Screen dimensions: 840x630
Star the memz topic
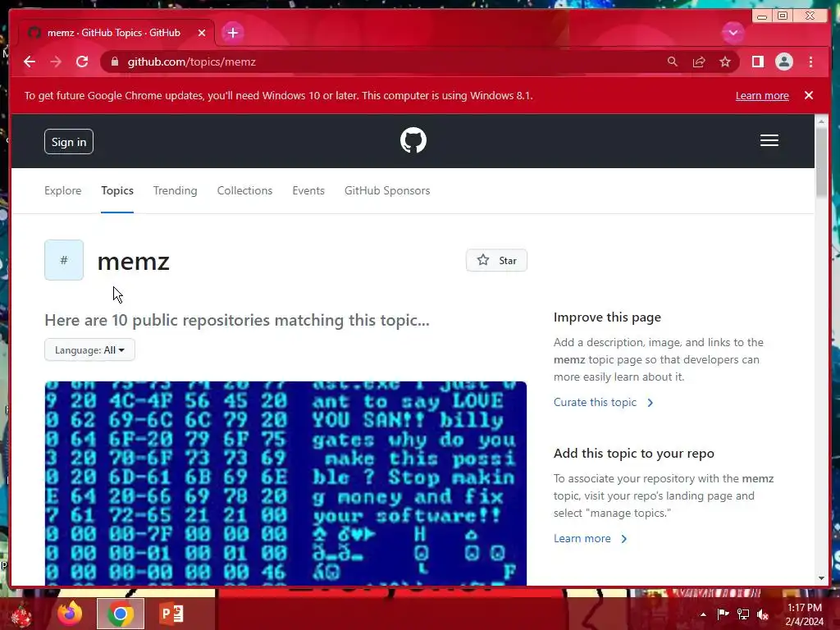[496, 260]
